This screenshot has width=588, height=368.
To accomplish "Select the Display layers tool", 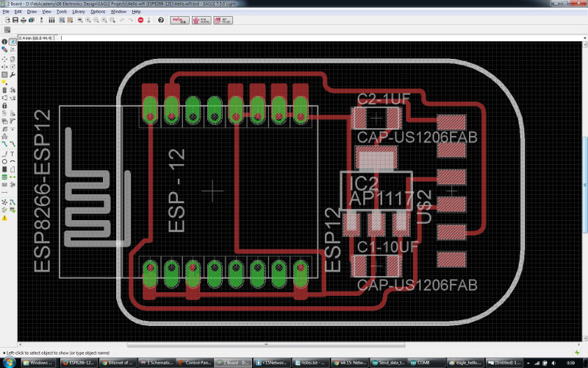I will [4, 49].
